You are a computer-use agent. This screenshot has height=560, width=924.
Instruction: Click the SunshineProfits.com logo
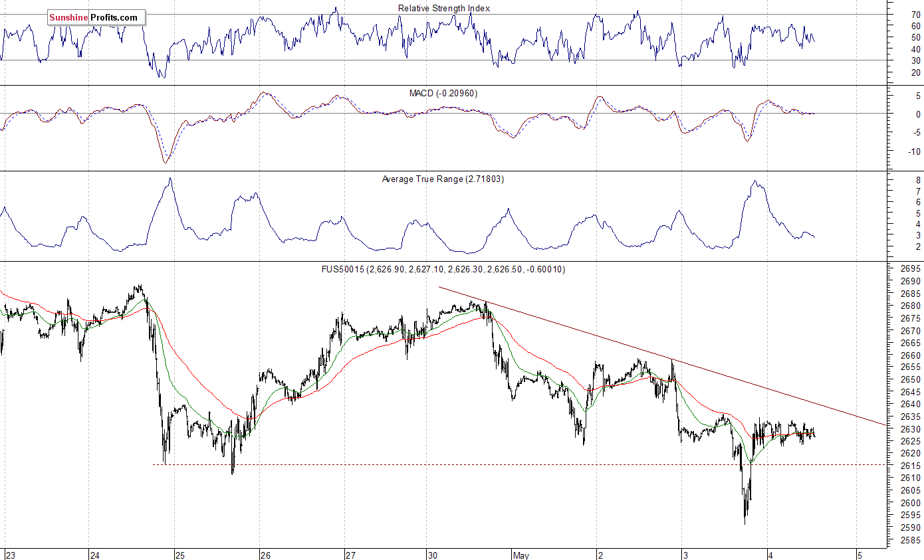96,17
